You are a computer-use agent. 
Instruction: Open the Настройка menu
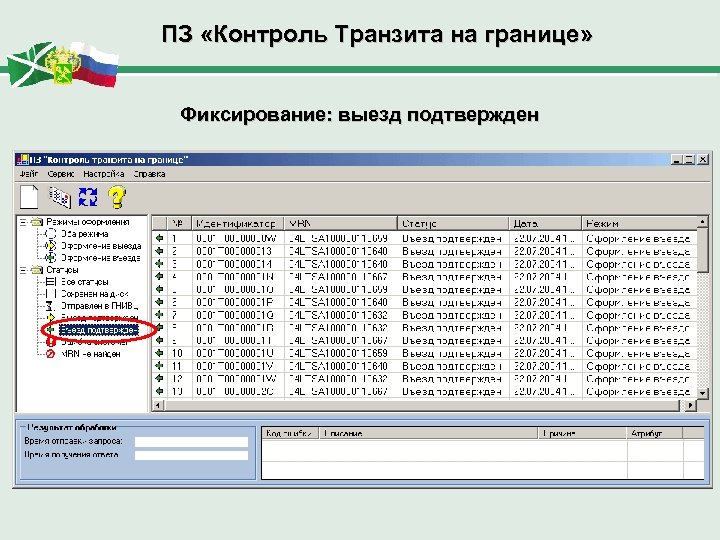104,174
